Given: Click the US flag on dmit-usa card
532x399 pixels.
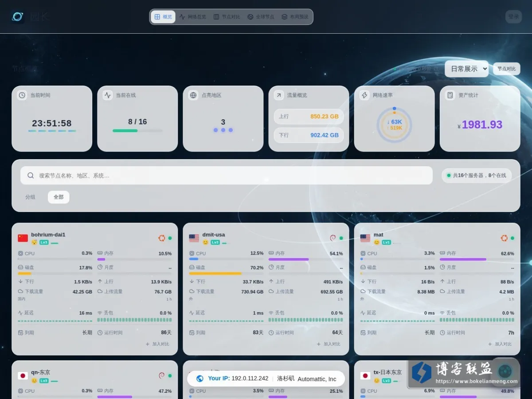Looking at the screenshot, I should click(x=194, y=238).
